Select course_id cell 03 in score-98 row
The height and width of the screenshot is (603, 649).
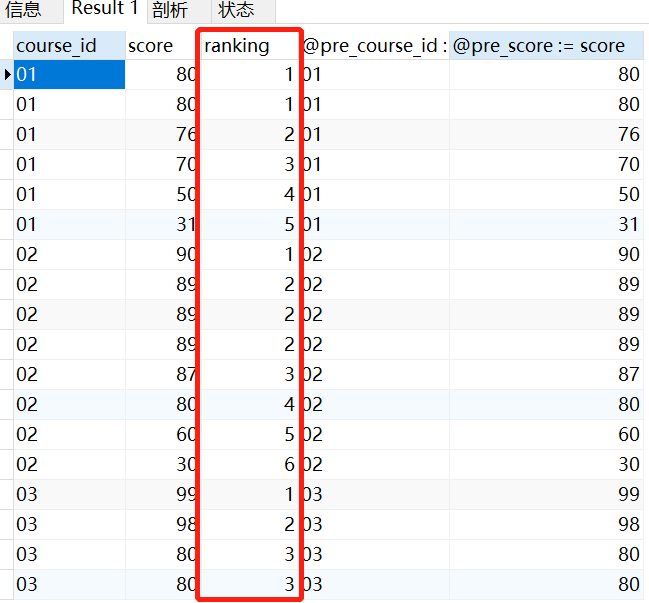(x=70, y=524)
